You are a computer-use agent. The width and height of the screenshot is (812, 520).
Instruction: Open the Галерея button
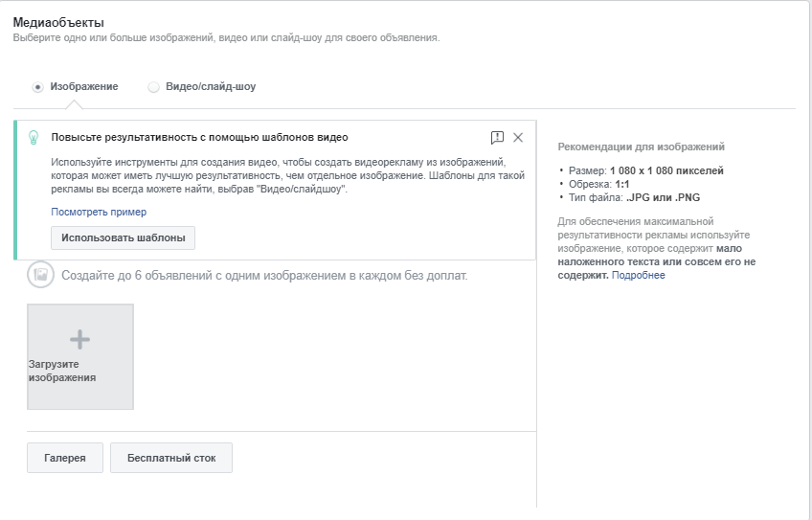(65, 458)
